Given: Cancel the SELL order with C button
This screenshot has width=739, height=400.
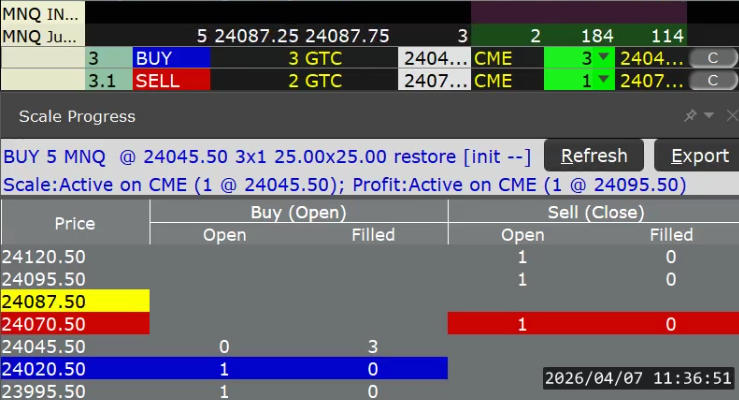Looking at the screenshot, I should tap(713, 80).
